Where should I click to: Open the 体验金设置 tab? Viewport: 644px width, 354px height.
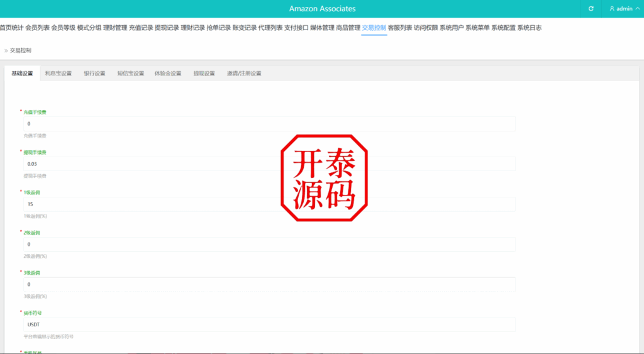pos(167,74)
